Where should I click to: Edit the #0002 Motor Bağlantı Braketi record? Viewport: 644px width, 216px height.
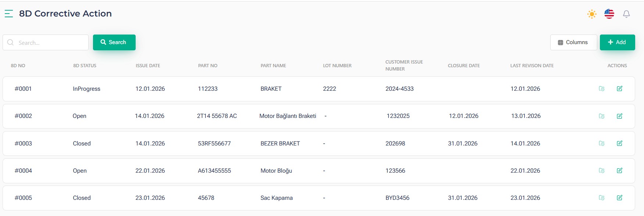click(619, 116)
